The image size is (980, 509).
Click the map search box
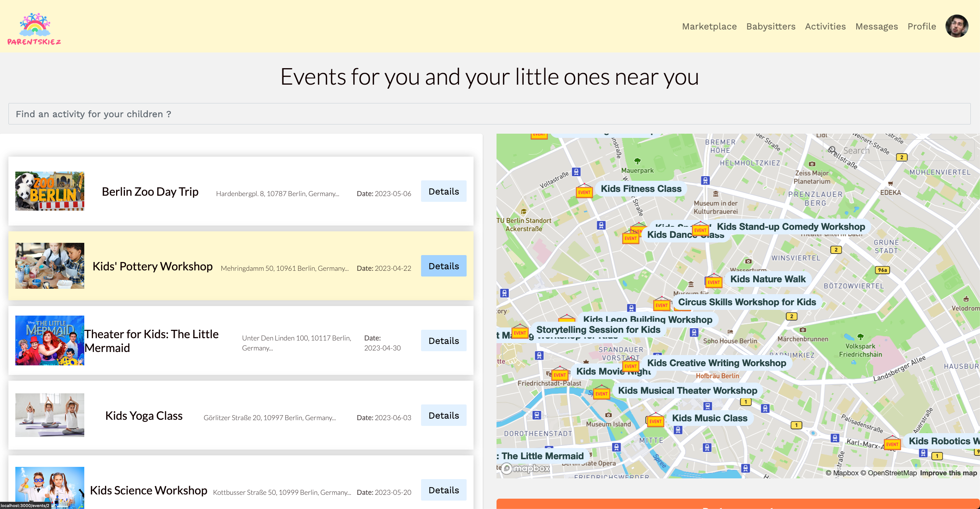point(898,150)
